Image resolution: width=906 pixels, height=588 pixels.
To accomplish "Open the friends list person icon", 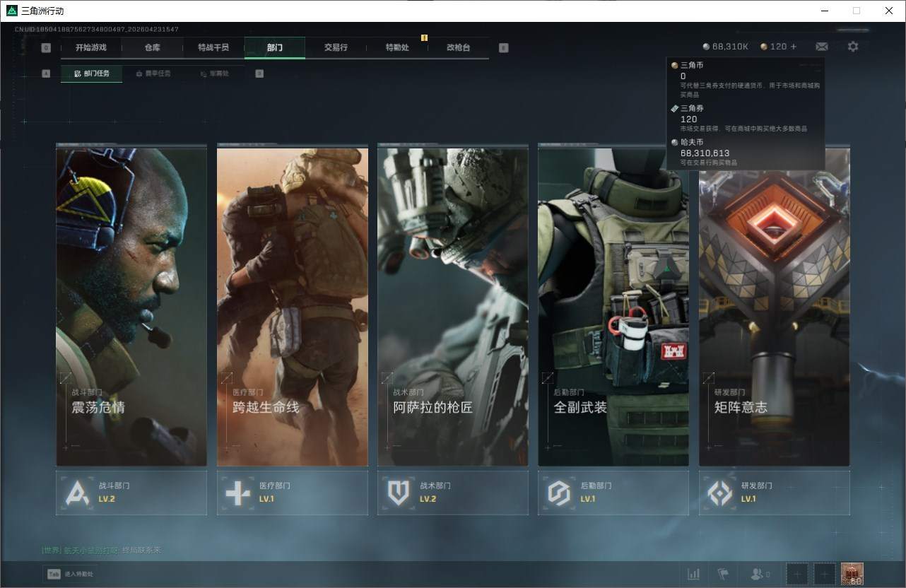I will tap(758, 574).
